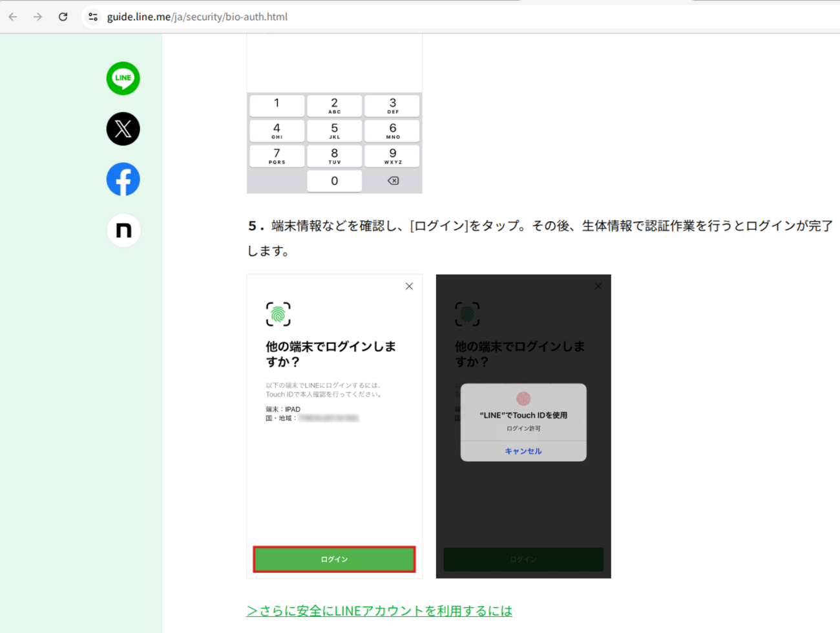Click the browser forward arrow
Screen dimensions: 840x633
click(x=37, y=17)
